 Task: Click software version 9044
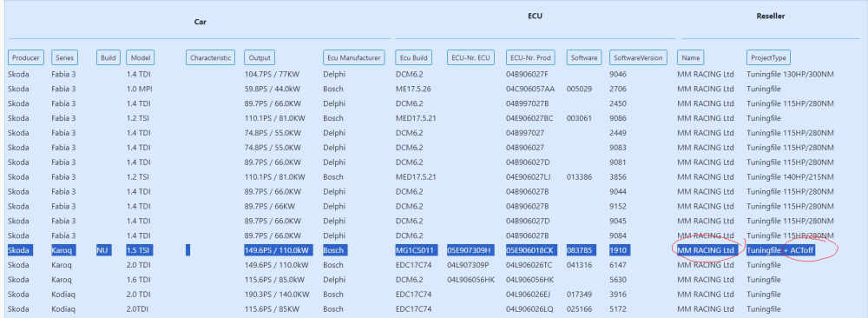click(618, 192)
